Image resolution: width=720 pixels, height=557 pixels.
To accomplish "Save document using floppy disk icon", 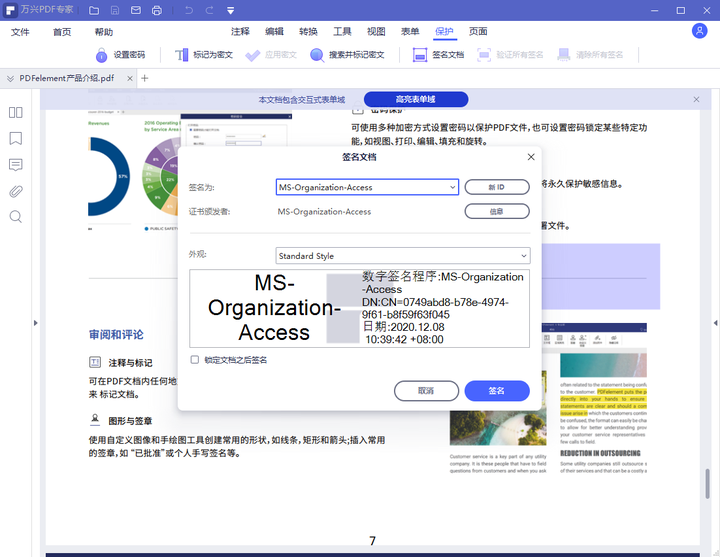I will (115, 10).
